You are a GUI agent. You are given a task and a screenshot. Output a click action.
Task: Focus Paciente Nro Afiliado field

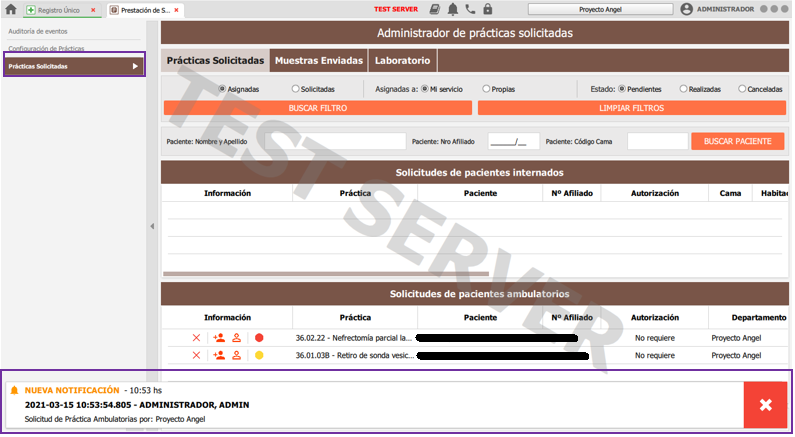(x=514, y=141)
